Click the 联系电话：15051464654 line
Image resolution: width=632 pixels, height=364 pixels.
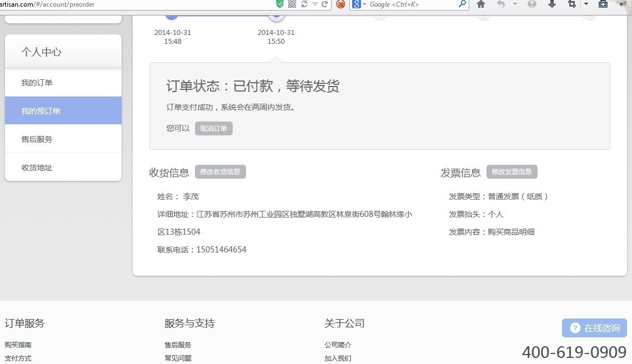(x=202, y=249)
